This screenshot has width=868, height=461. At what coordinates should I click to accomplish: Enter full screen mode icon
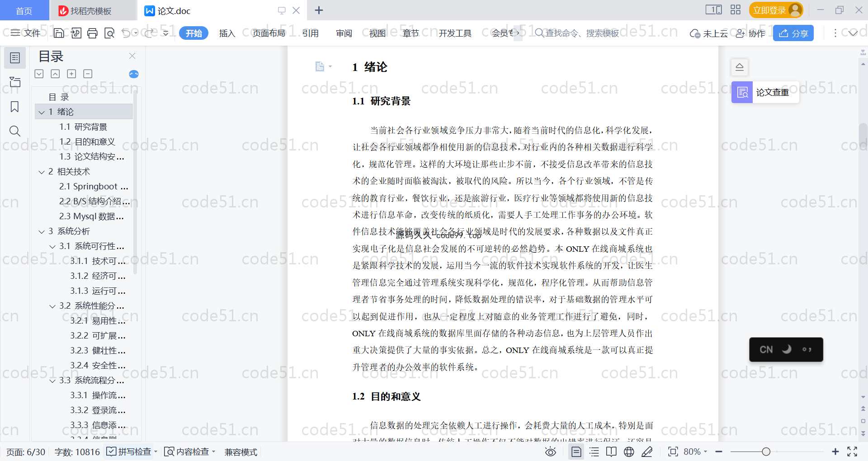pyautogui.click(x=852, y=452)
